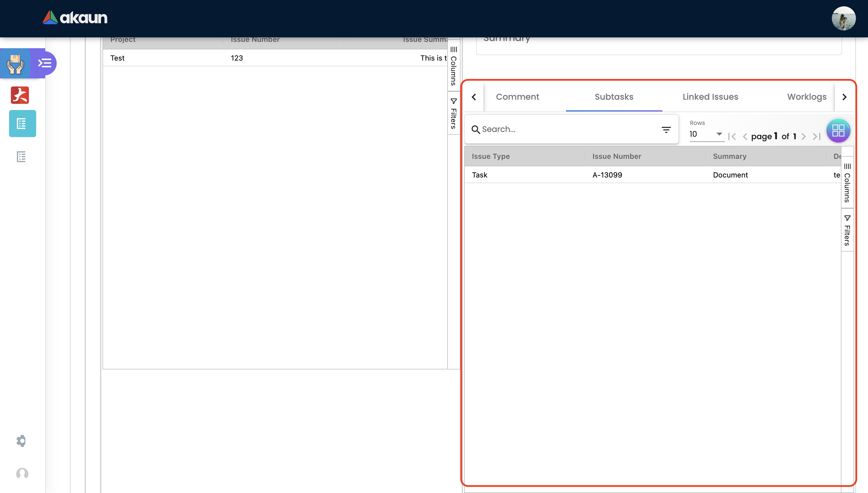868x493 pixels.
Task: Open the search filter options icon
Action: (x=666, y=129)
